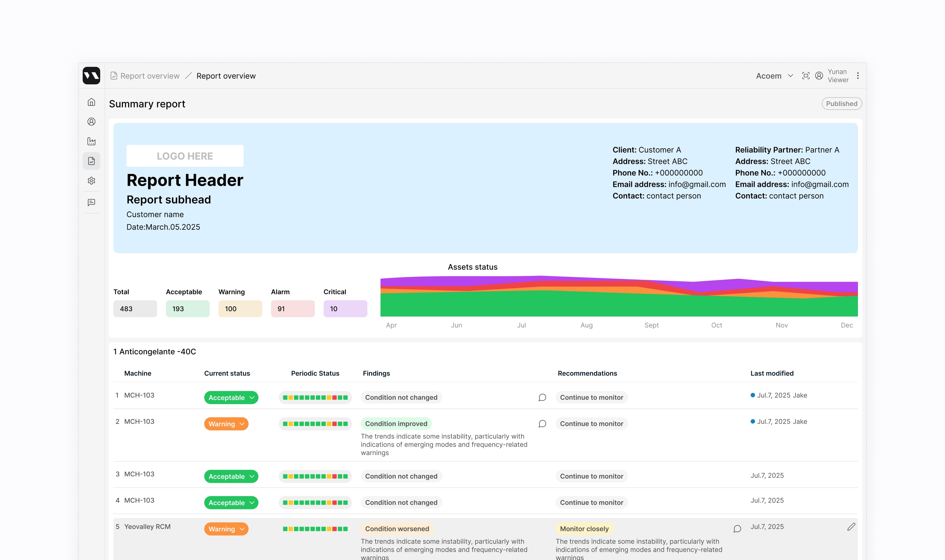The image size is (945, 560).
Task: Open the messages sidebar icon
Action: coord(91,203)
